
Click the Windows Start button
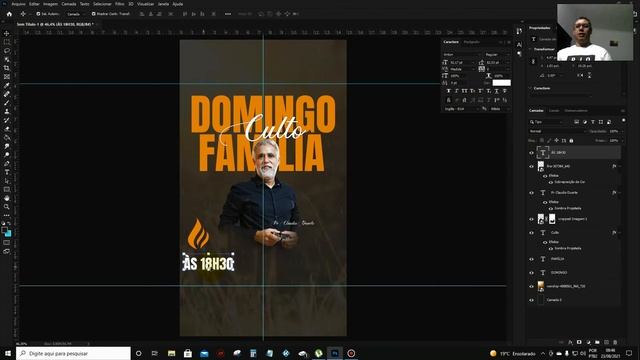(7, 353)
